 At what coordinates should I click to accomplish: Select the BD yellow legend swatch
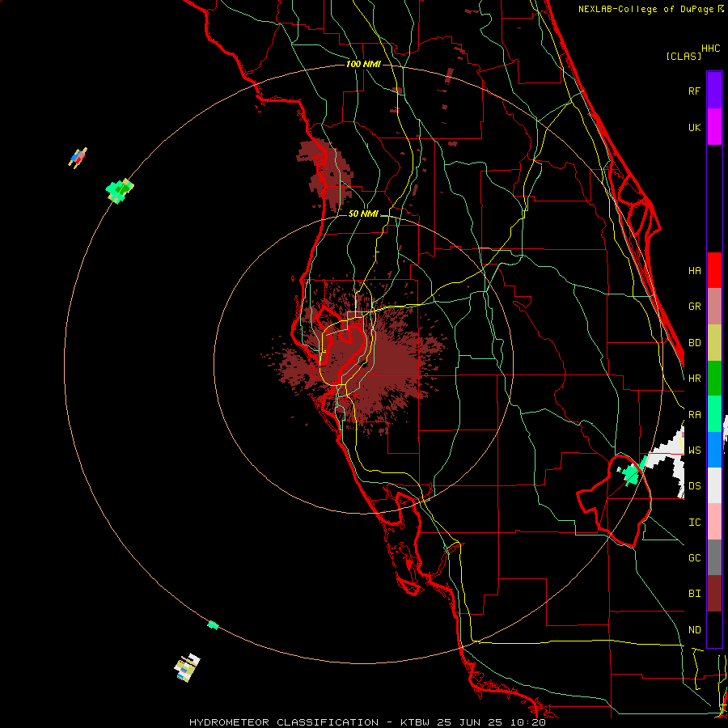point(714,343)
